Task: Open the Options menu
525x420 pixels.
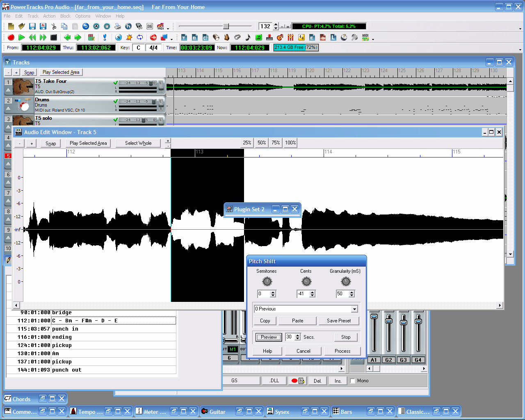Action: [x=83, y=16]
